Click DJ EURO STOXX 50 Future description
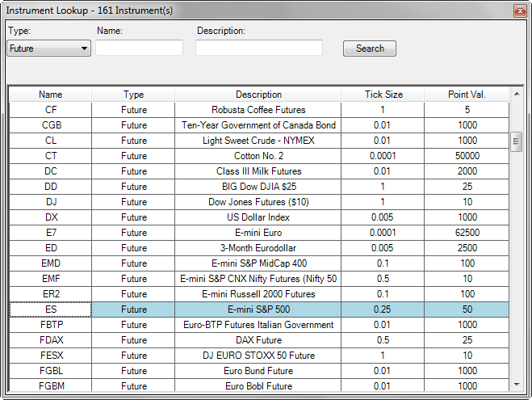The height and width of the screenshot is (400, 532). coord(258,356)
